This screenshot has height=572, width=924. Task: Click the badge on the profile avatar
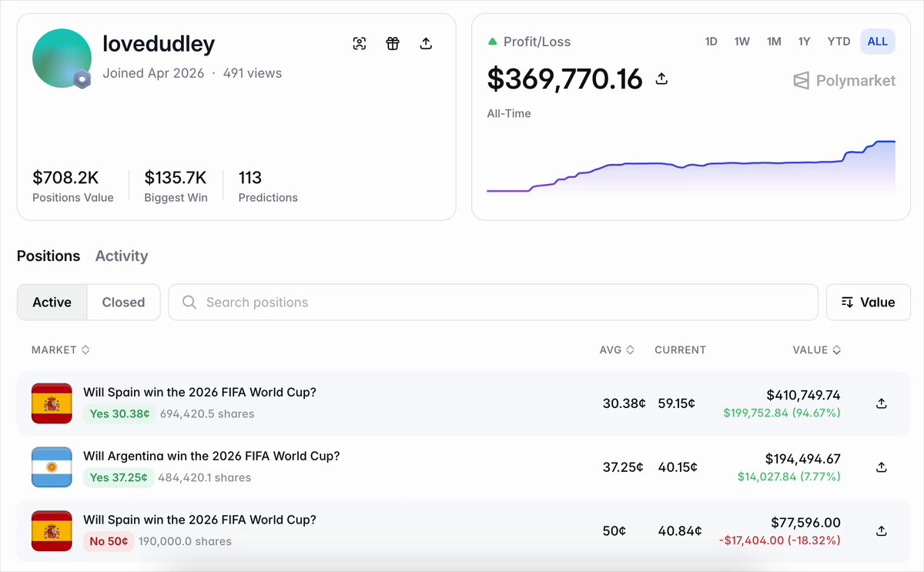tap(82, 79)
